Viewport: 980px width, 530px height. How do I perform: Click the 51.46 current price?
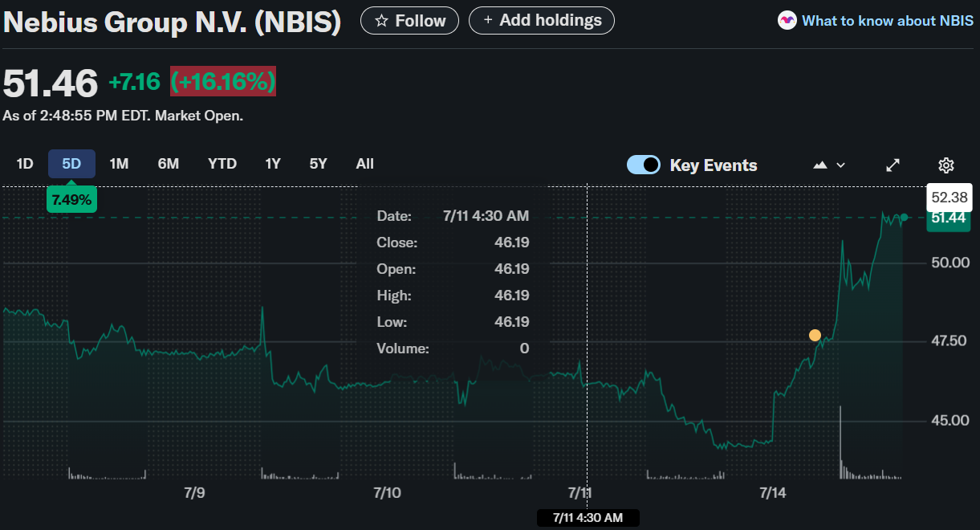(51, 83)
